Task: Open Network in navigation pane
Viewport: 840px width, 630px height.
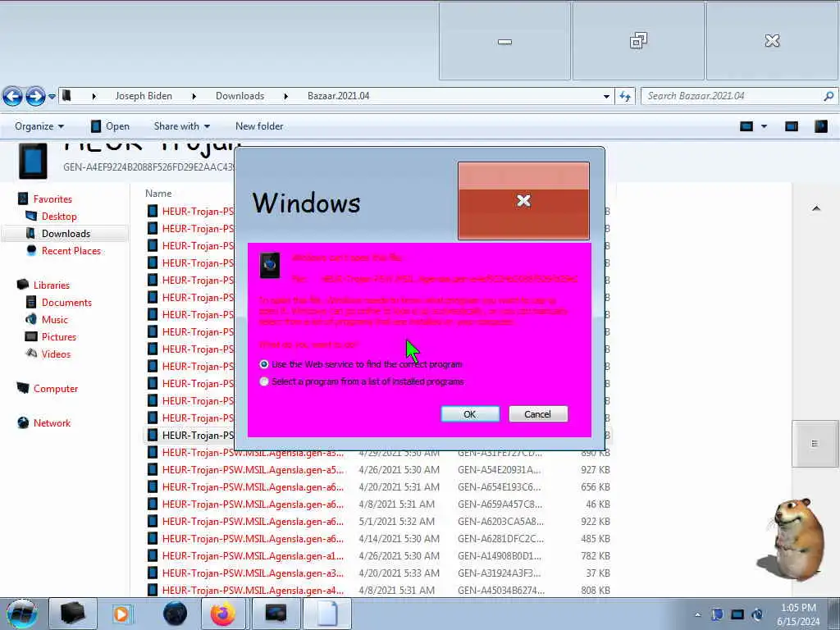Action: click(x=52, y=422)
